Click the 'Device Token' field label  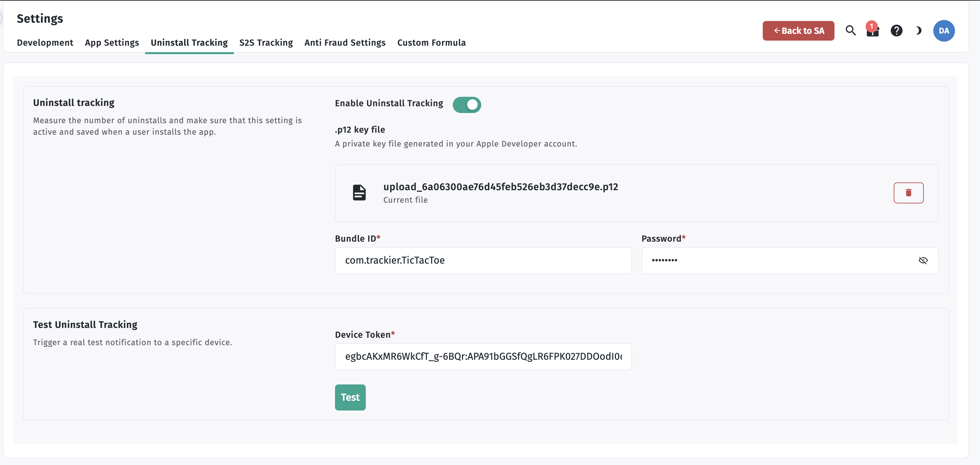point(364,334)
